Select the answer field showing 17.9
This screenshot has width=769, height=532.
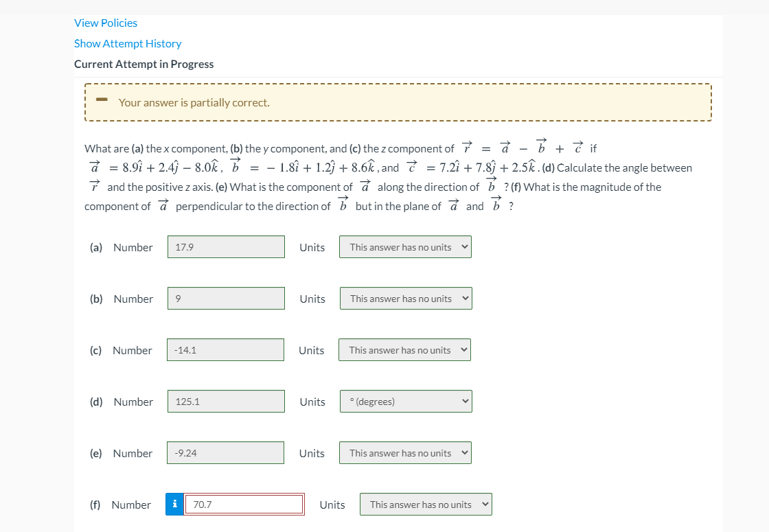click(226, 246)
